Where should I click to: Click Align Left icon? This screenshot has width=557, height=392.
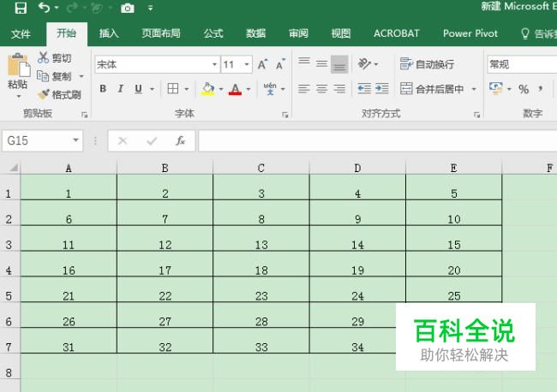click(304, 89)
